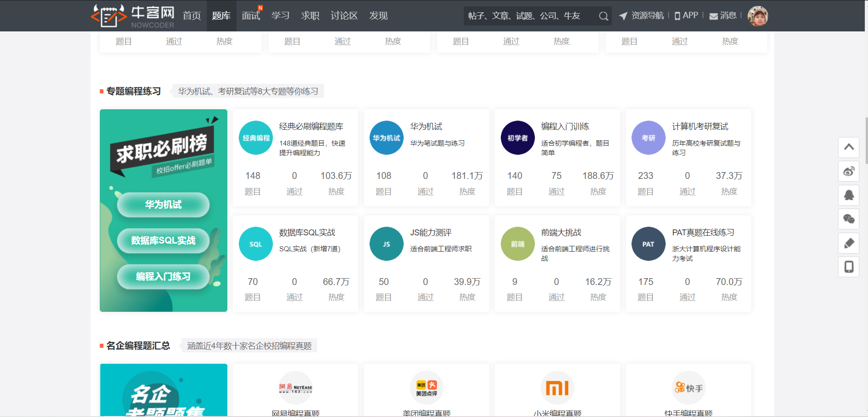Viewport: 868px width, 417px height.
Task: Open the 讨论区 nav tab
Action: pyautogui.click(x=344, y=16)
